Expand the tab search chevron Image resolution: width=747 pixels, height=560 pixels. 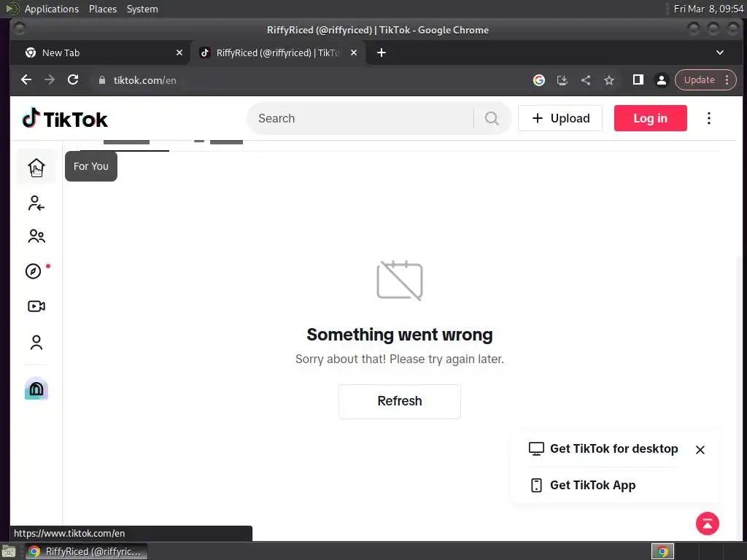pyautogui.click(x=720, y=52)
